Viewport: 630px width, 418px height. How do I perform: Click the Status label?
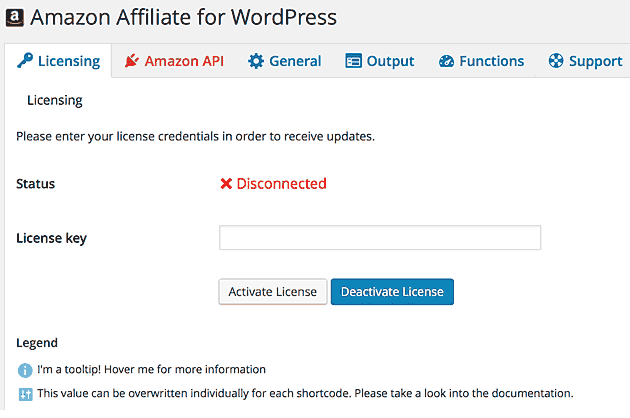35,184
